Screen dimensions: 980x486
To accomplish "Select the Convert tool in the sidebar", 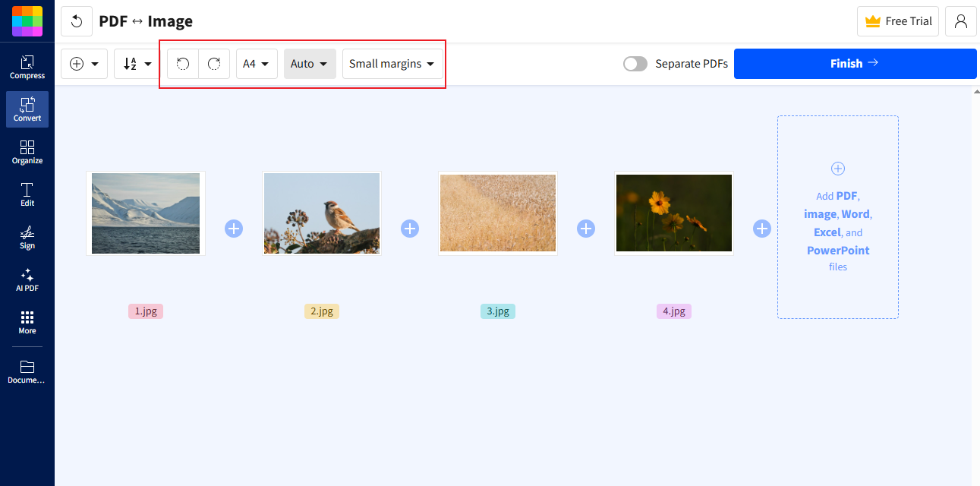I will coord(27,109).
